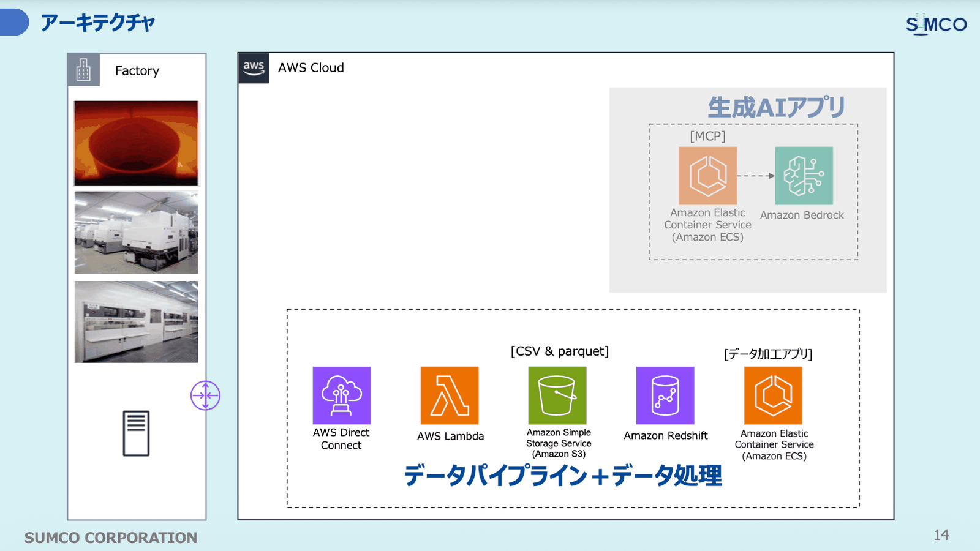This screenshot has width=980, height=551.
Task: Click the Factory building icon
Action: pos(84,70)
